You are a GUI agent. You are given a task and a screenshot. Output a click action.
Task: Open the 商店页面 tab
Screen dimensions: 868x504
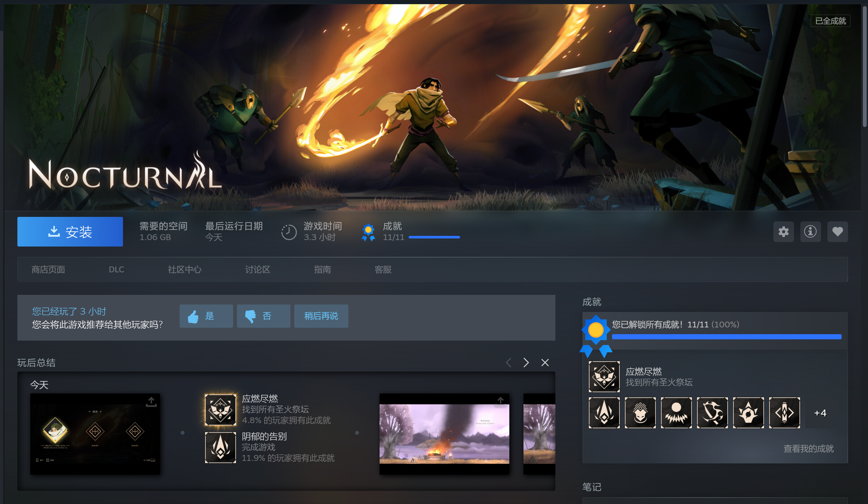(x=48, y=270)
